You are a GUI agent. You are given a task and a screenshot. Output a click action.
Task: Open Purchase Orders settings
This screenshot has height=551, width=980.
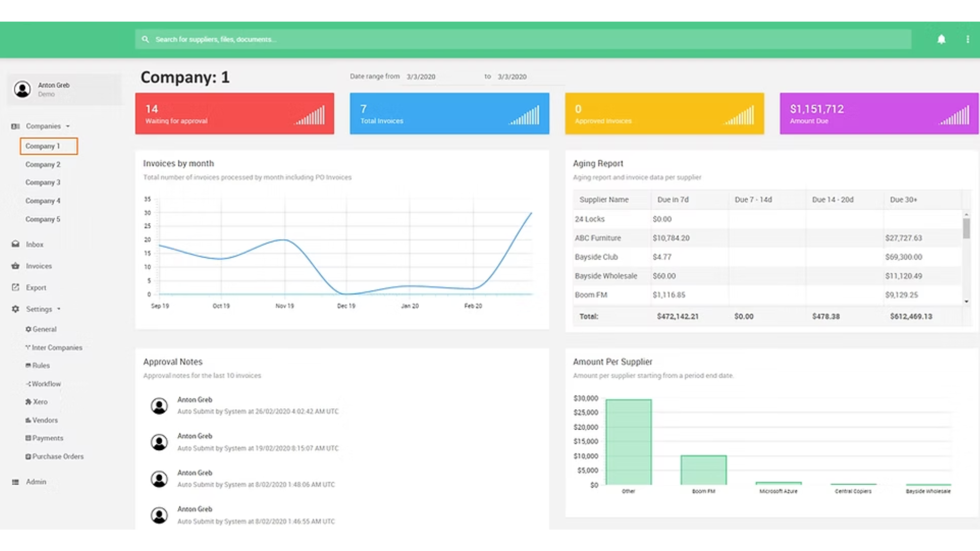[55, 456]
